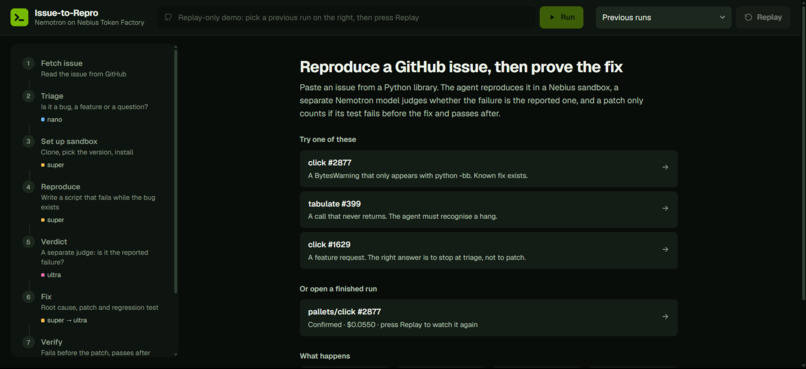Click the Replay button
Viewport: 806px width, 369px height.
click(763, 17)
